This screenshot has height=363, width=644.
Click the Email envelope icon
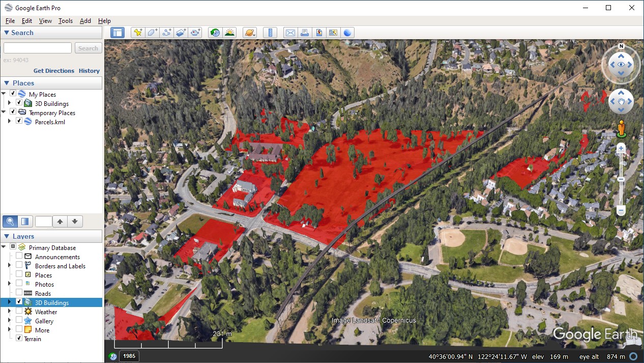point(290,33)
